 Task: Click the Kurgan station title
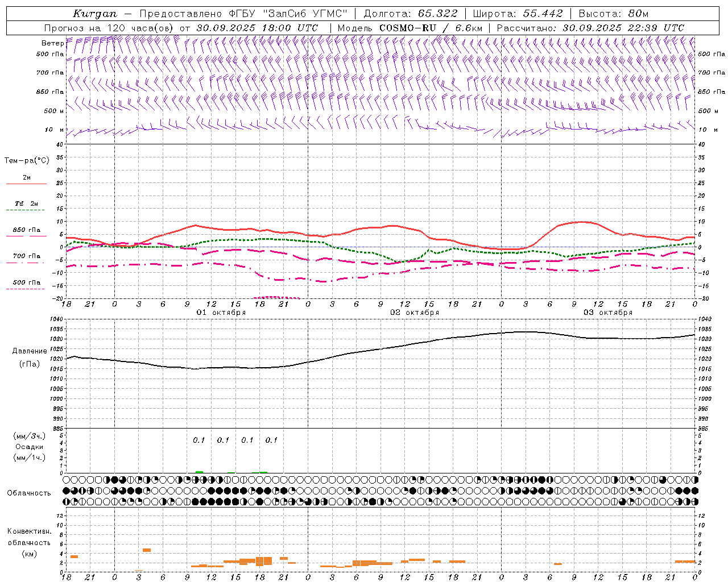tap(95, 14)
